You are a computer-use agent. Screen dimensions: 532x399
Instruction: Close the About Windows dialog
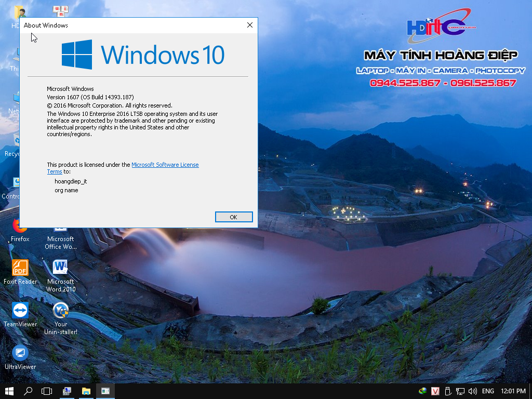coord(250,25)
